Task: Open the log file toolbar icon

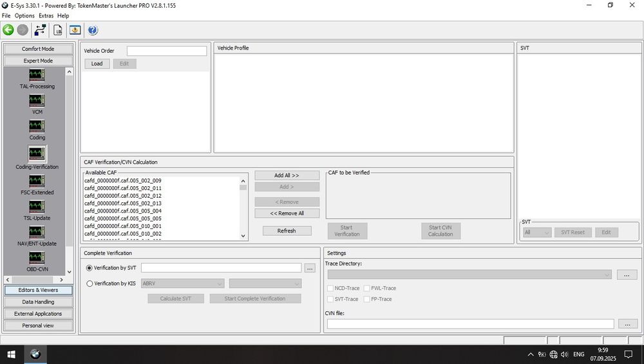Action: click(57, 30)
